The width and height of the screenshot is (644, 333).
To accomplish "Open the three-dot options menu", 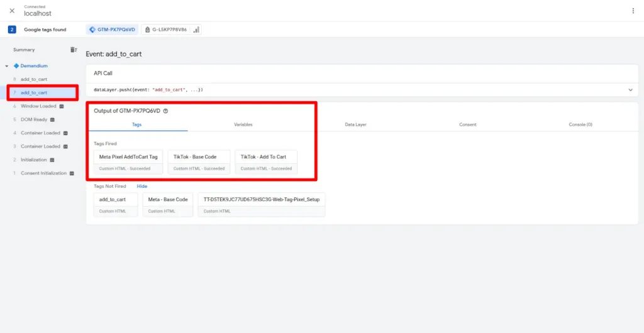I will 633,11.
